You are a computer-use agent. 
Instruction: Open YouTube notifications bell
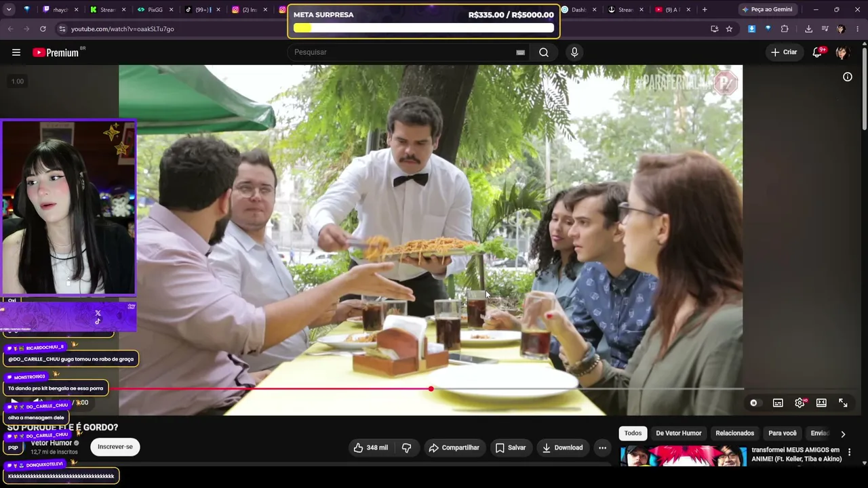pos(818,52)
